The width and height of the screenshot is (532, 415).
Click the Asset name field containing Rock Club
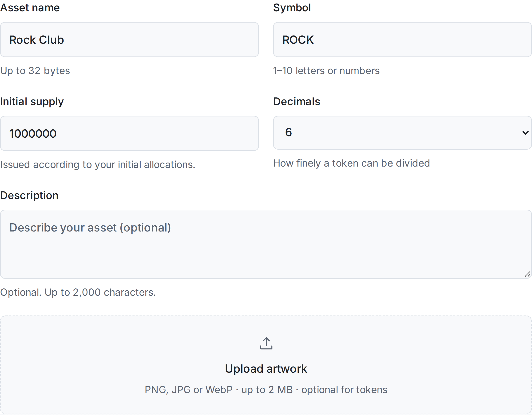(129, 40)
